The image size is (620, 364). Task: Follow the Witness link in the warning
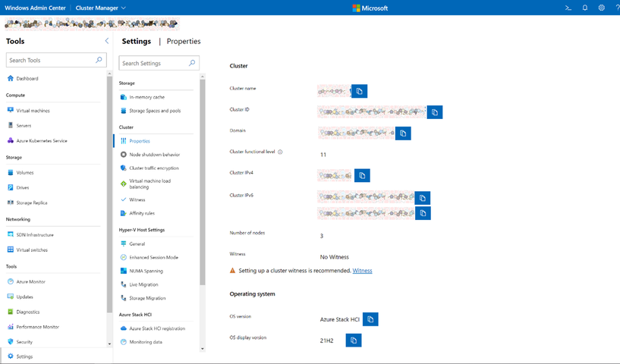[x=362, y=271]
